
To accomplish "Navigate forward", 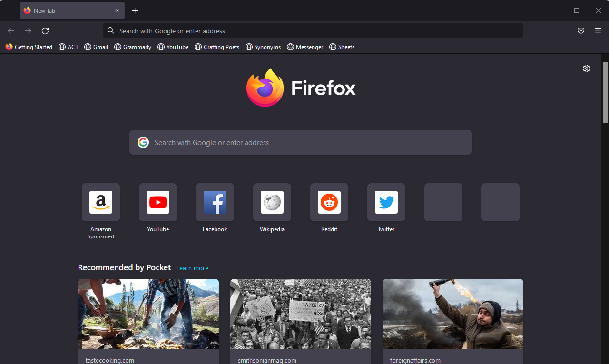I will [x=28, y=30].
